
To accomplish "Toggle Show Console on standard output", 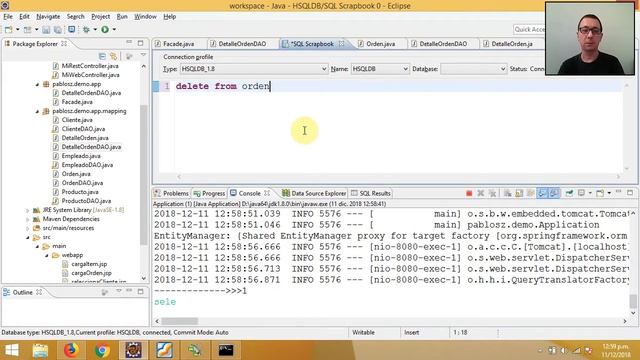I will click(542, 193).
